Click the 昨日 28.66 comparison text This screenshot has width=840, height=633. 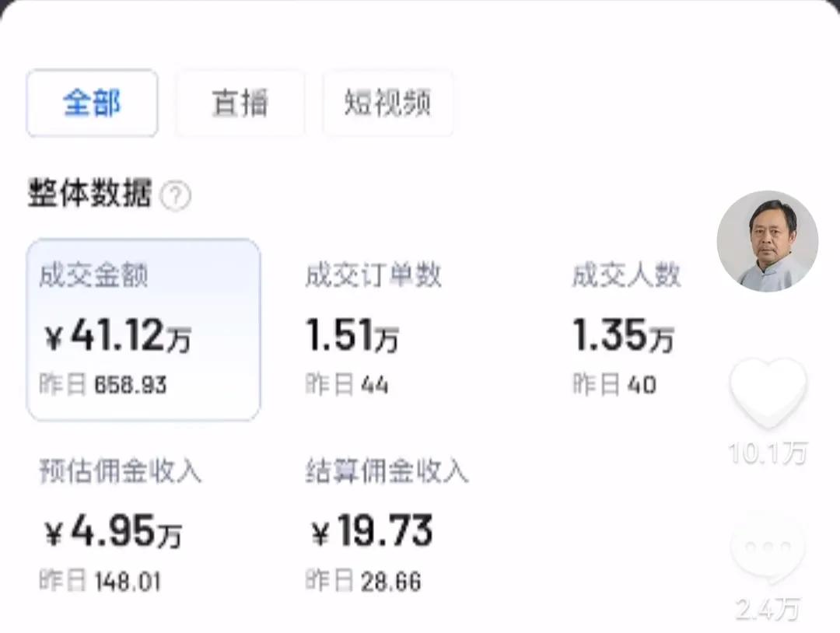(x=363, y=581)
